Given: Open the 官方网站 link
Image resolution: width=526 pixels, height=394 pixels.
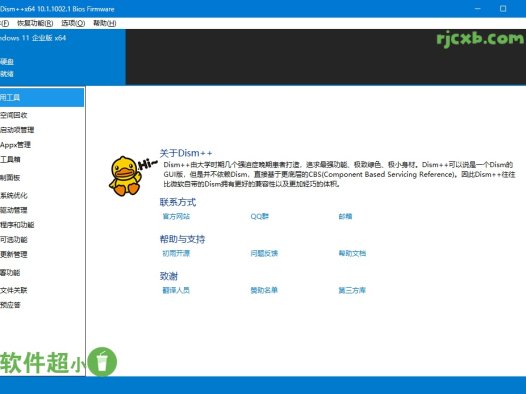Looking at the screenshot, I should (x=176, y=216).
